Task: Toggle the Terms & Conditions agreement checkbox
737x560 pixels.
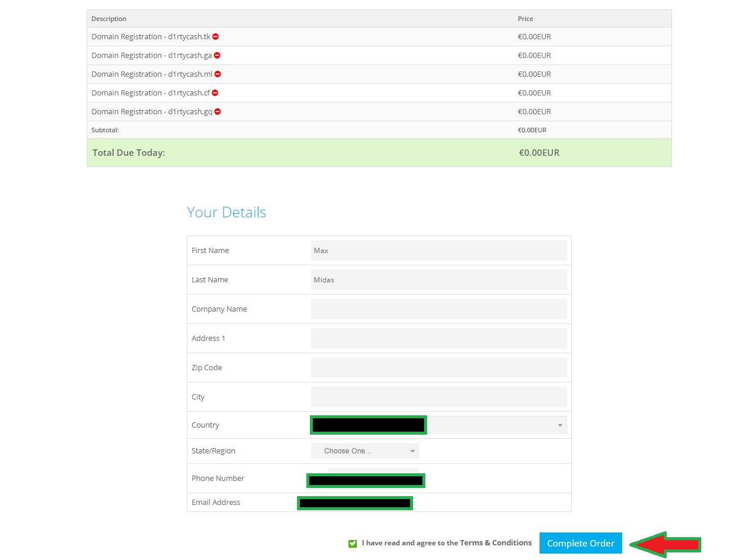Action: (x=353, y=544)
